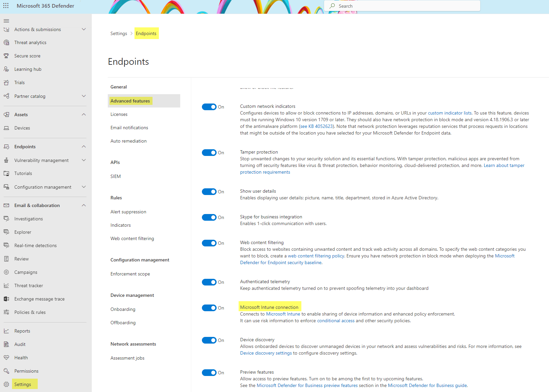The image size is (549, 392).
Task: Turn off Tamper protection toggle
Action: [209, 153]
